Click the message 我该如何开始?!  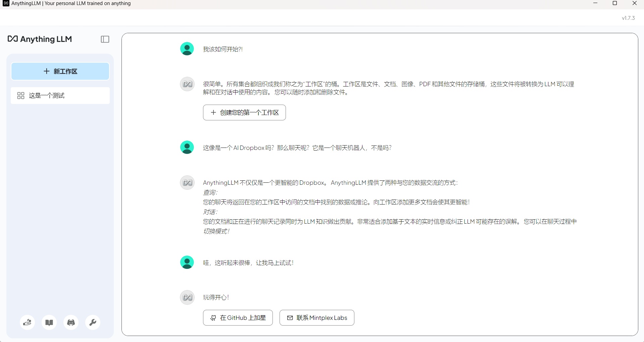click(x=223, y=49)
